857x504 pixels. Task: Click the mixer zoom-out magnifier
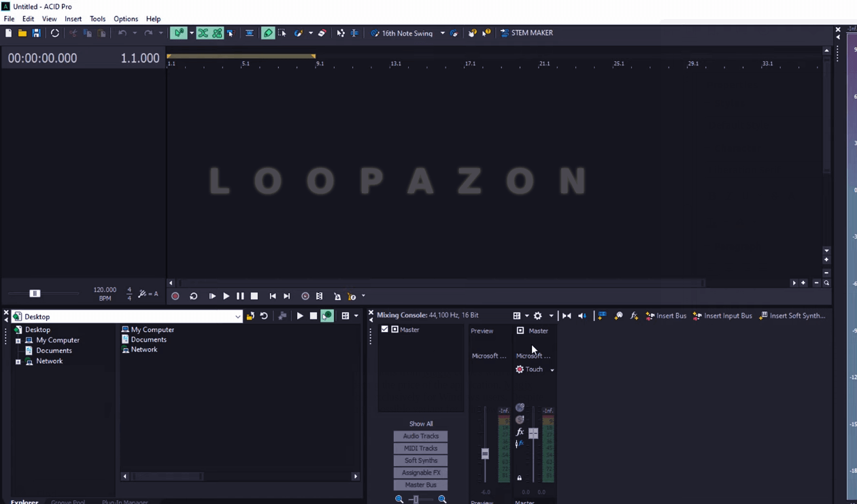(x=399, y=499)
